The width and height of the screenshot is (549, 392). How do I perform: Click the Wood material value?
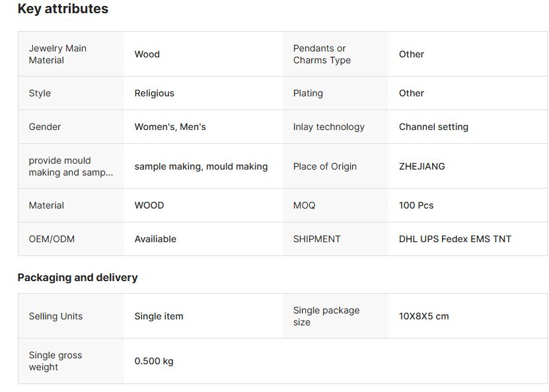[147, 54]
